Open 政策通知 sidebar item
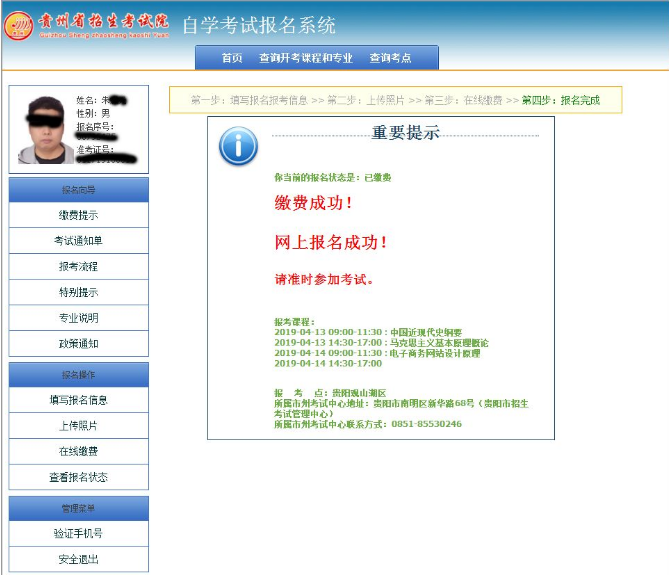Screen dimensions: 669x575 click(x=78, y=344)
